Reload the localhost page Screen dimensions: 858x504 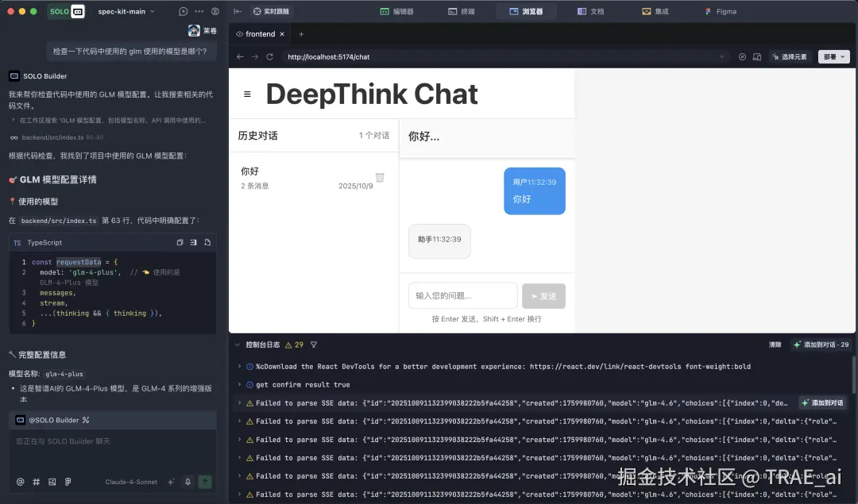pos(270,57)
